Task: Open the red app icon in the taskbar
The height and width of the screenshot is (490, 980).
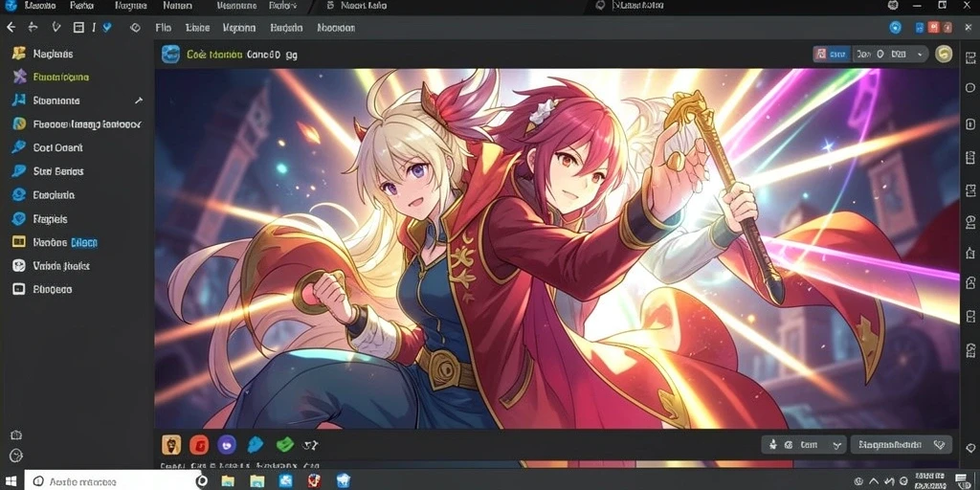Action: (x=314, y=480)
